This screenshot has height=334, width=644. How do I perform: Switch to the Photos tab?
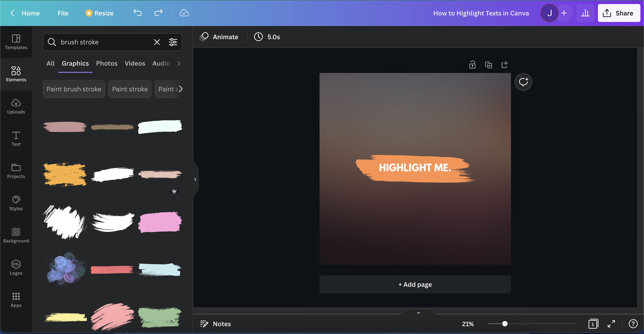106,63
